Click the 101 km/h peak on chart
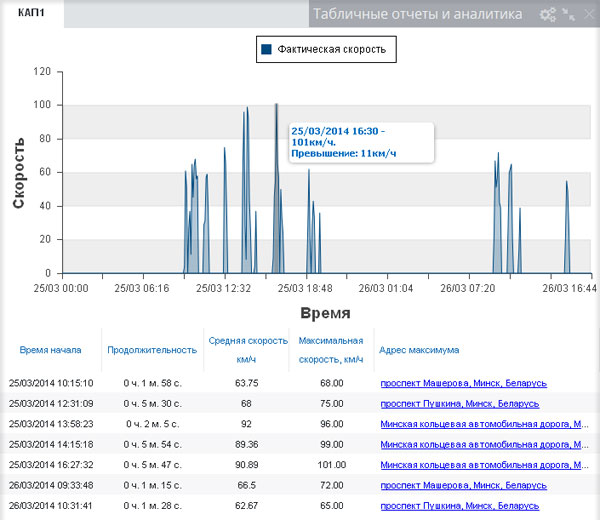 pos(276,105)
